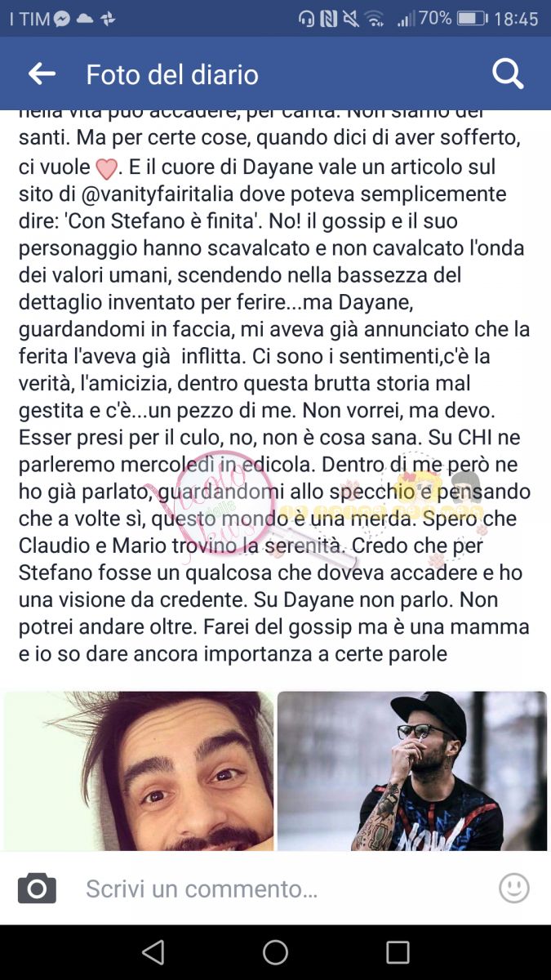This screenshot has width=551, height=980.
Task: Open the photo of man with cap and glasses
Action: pyautogui.click(x=412, y=772)
